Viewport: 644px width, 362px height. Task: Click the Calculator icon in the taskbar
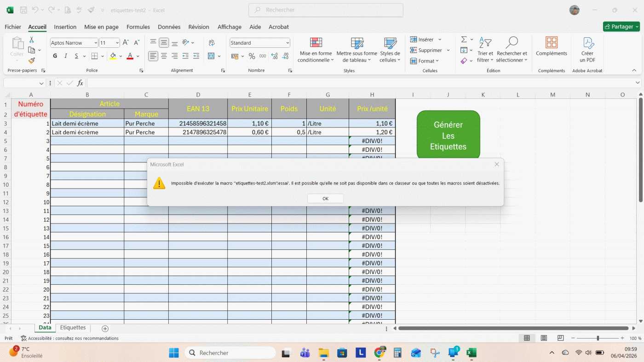click(x=397, y=353)
